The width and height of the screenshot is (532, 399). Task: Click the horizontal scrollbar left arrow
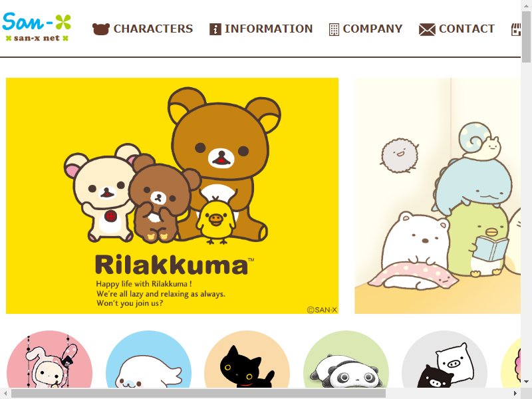(x=5, y=394)
